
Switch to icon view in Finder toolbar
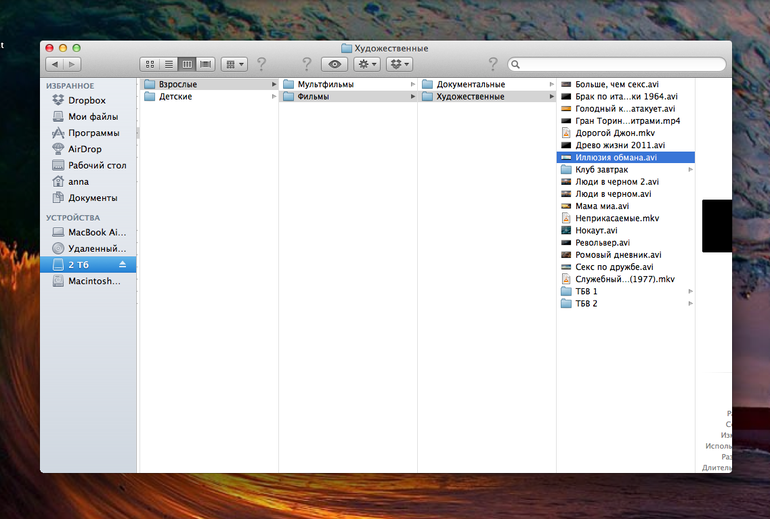pos(148,64)
